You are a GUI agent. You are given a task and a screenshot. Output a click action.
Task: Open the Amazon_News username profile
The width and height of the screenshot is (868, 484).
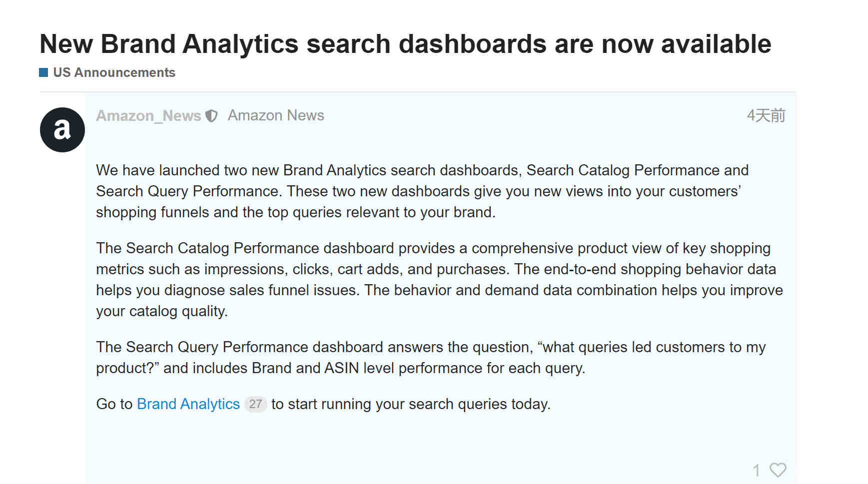(148, 116)
